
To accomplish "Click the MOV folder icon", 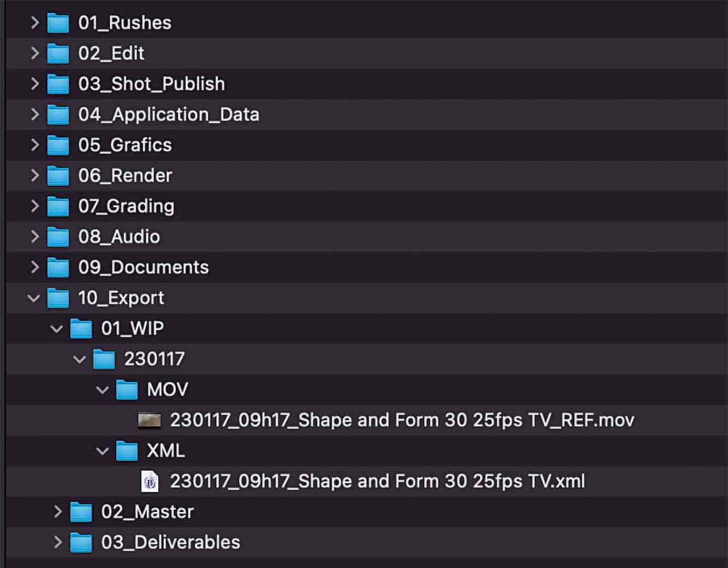I will (x=126, y=390).
